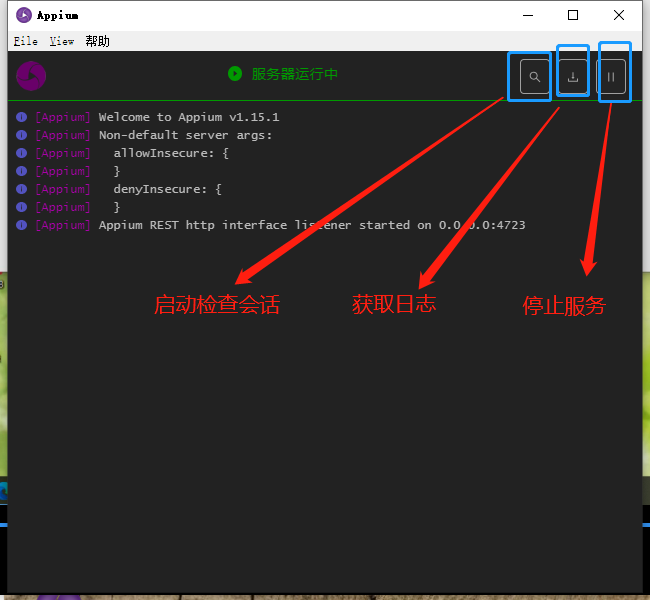Image resolution: width=650 pixels, height=600 pixels.
Task: Stop server with pause icon
Action: 611,77
